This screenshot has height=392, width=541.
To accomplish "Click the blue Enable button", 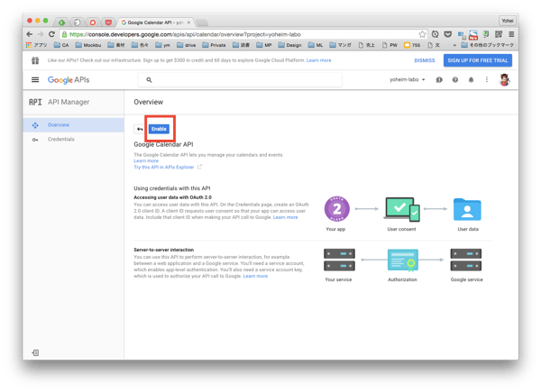I will click(159, 129).
